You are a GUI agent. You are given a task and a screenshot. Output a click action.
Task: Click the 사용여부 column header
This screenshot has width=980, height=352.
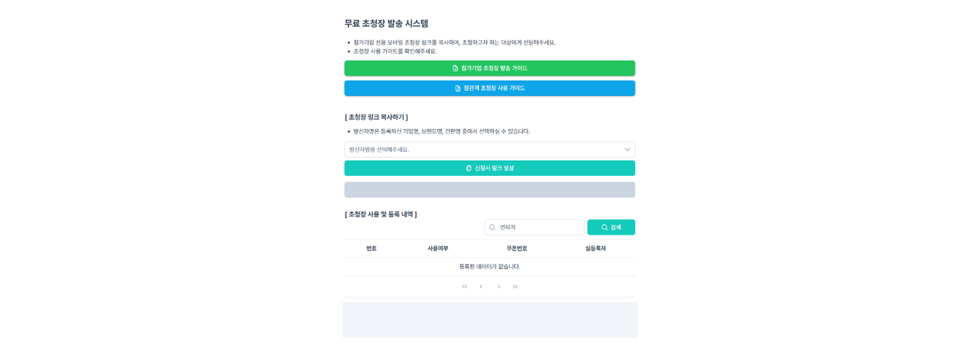click(438, 249)
